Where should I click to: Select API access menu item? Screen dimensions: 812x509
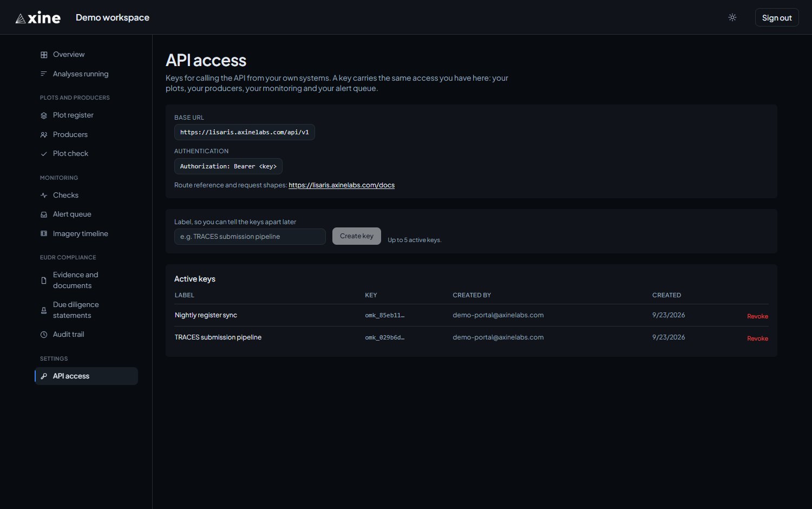[87, 376]
